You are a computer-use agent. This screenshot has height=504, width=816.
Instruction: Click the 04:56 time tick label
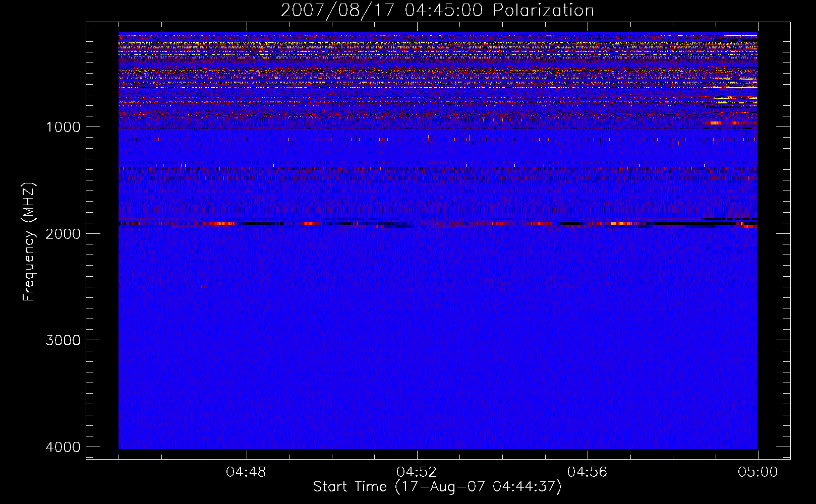pos(588,472)
